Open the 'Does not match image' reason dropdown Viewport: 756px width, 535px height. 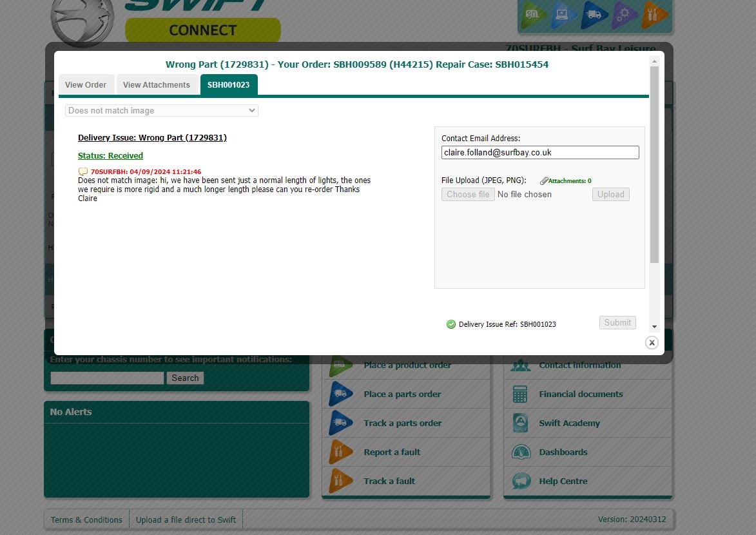click(x=162, y=110)
